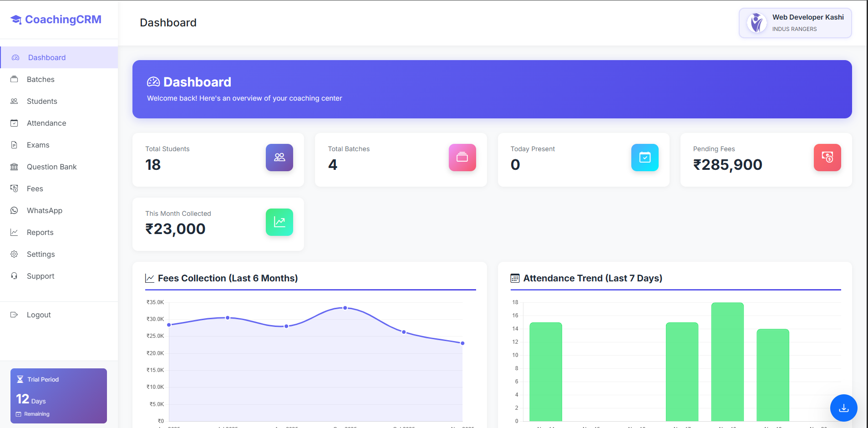The height and width of the screenshot is (428, 868).
Task: Click the Pending Fees red icon
Action: [827, 158]
